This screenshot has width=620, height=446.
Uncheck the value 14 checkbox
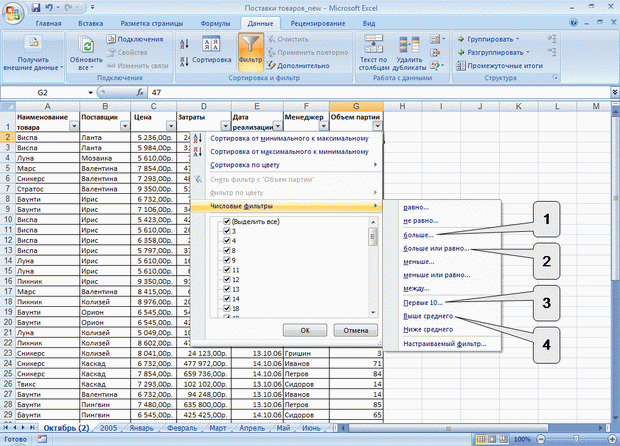tap(227, 299)
